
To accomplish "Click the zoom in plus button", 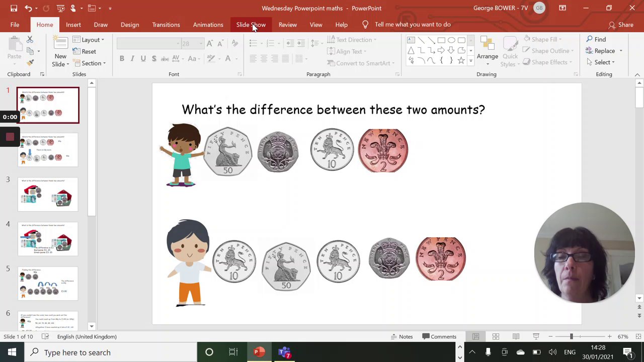I will 609,336.
